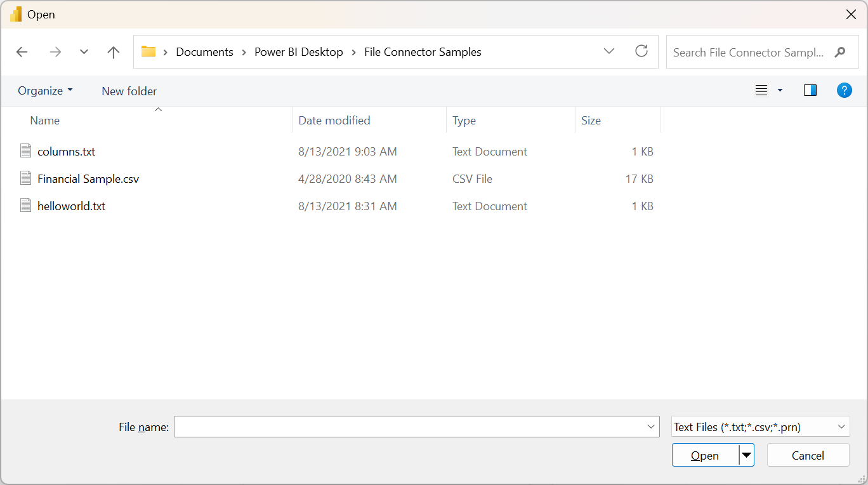Click the Back navigation arrow
The image size is (868, 485).
(22, 52)
